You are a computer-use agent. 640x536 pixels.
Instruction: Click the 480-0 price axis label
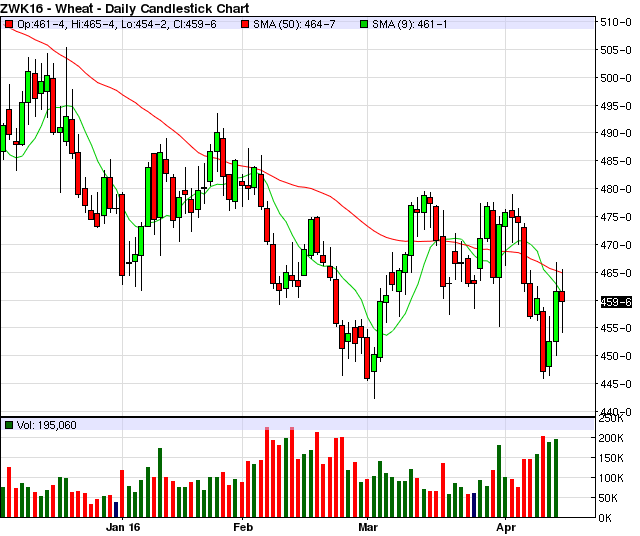616,189
